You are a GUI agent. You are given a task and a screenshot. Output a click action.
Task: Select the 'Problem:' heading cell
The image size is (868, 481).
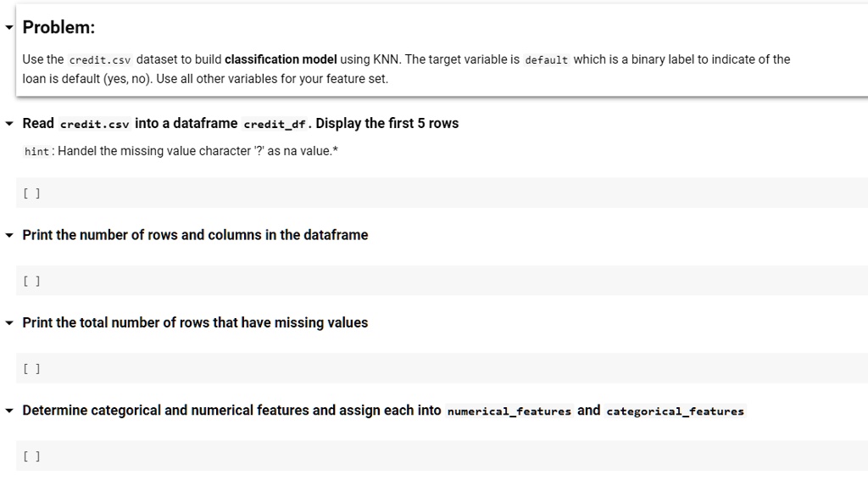[58, 27]
